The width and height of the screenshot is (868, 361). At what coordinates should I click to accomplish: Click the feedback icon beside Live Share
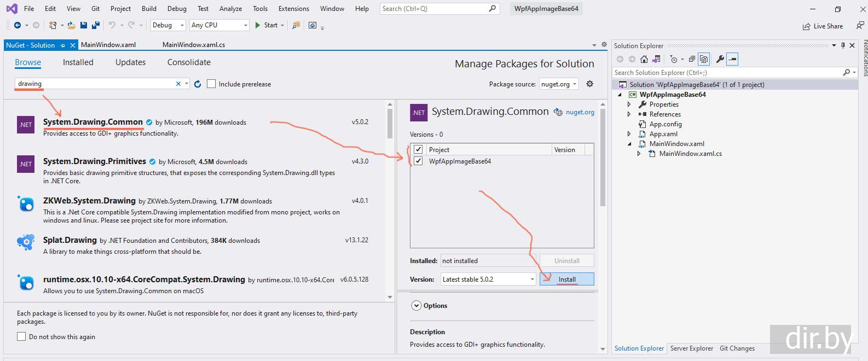click(x=860, y=25)
